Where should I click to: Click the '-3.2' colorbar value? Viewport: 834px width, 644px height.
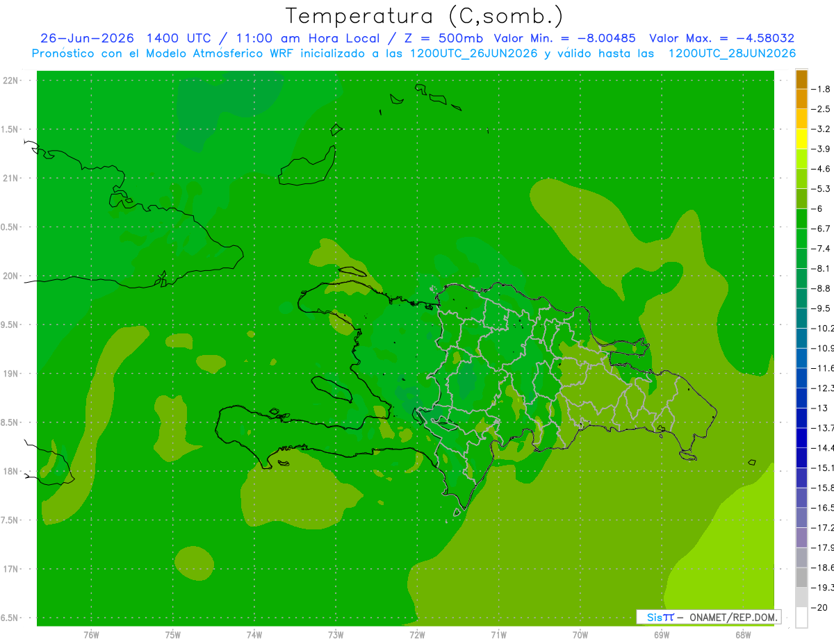click(821, 129)
